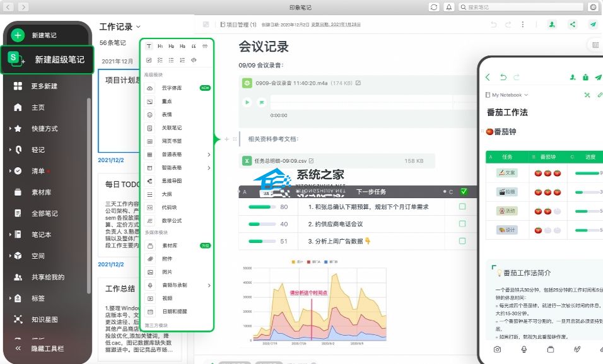Image resolution: width=603 pixels, height=364 pixels.
Task: Insert a divider line icon
Action: tap(205, 46)
